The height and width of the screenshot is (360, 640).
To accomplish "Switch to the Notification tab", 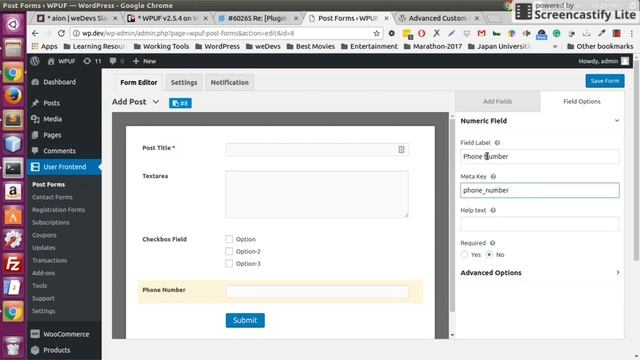I will click(229, 82).
